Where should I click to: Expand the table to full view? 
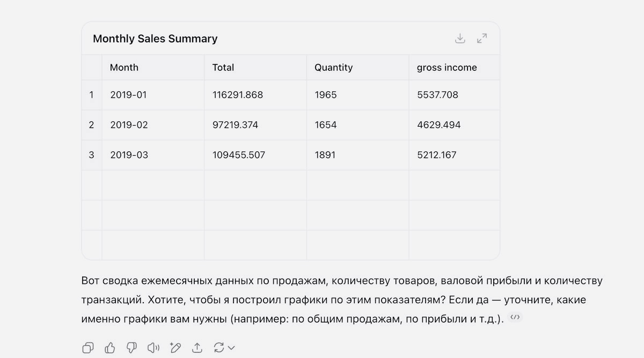(x=482, y=38)
